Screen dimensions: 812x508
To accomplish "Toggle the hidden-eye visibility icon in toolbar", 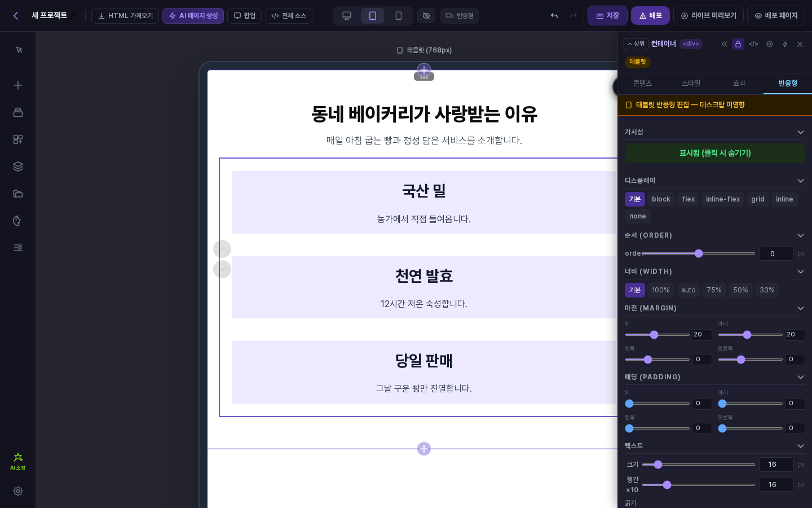I will point(426,16).
